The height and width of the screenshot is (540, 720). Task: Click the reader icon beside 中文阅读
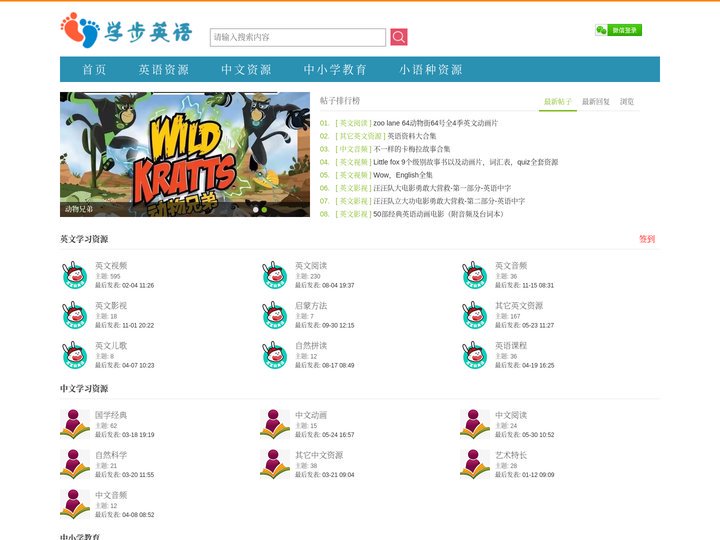(x=475, y=424)
